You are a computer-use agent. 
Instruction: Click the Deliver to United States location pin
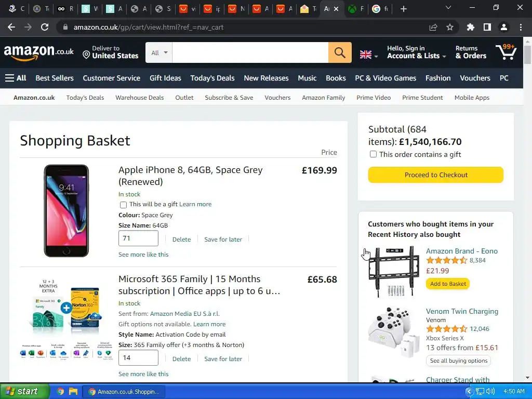tap(86, 55)
